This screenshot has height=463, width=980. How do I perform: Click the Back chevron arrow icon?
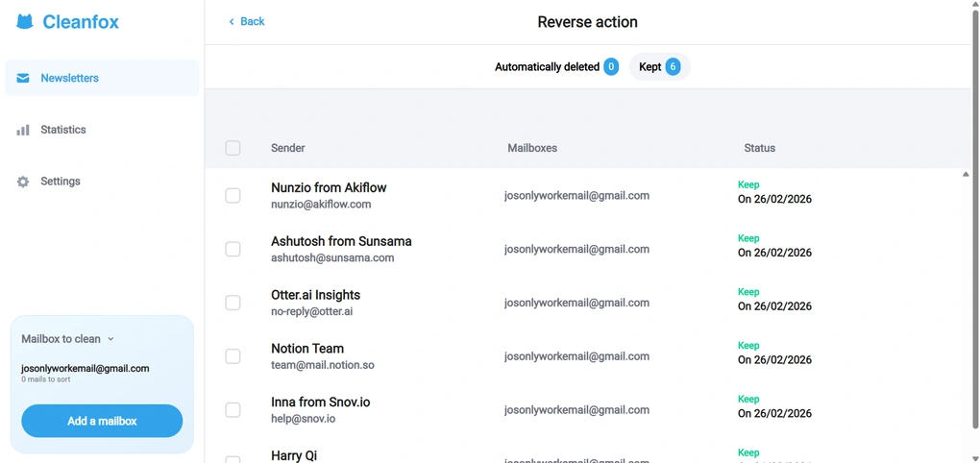click(x=232, y=22)
